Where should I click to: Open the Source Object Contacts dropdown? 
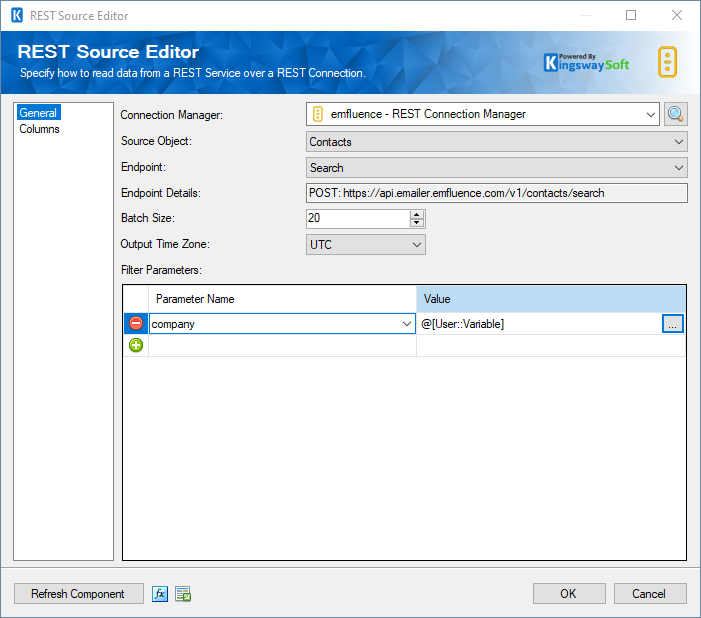[497, 142]
